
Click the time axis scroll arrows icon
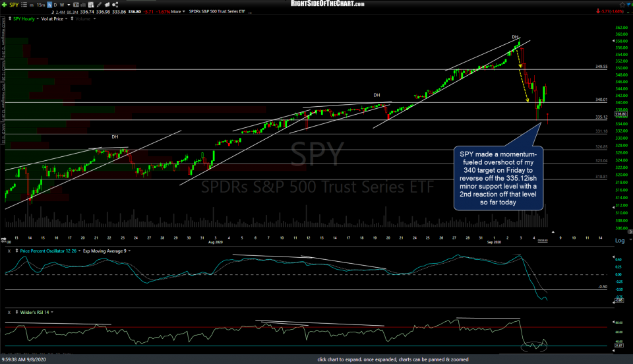(3, 239)
